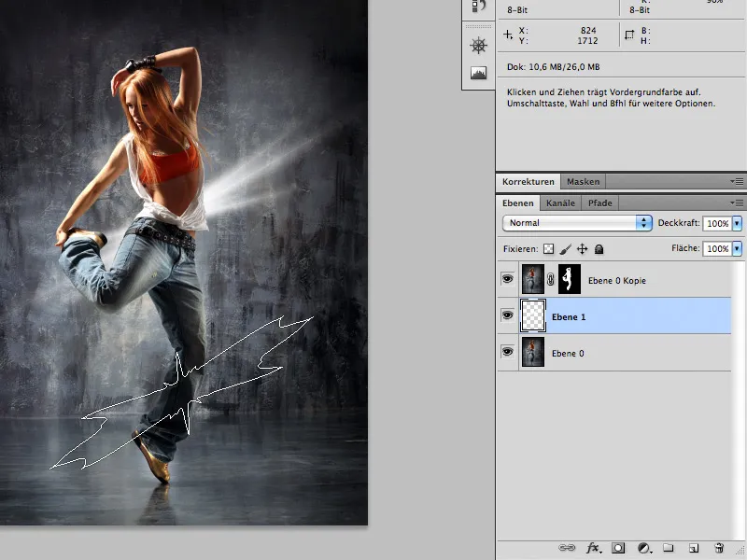Click the "Ebene 0" layer name

point(568,354)
